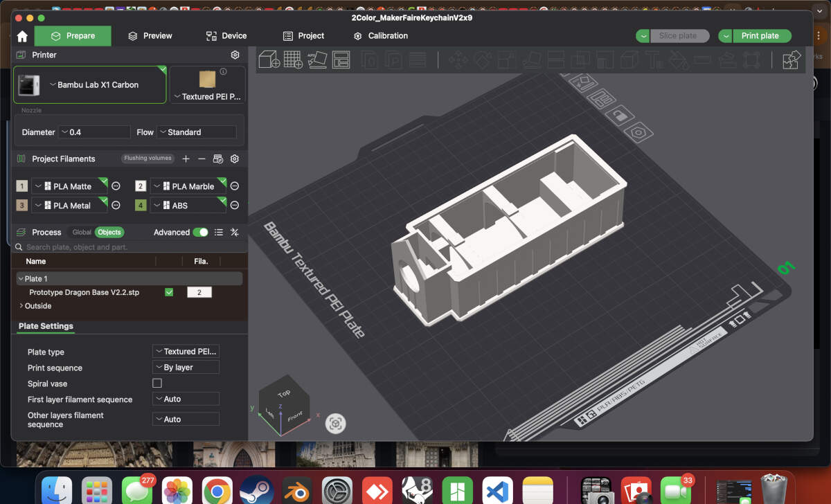The image size is (831, 504).
Task: Open the Home screen icon
Action: point(22,36)
